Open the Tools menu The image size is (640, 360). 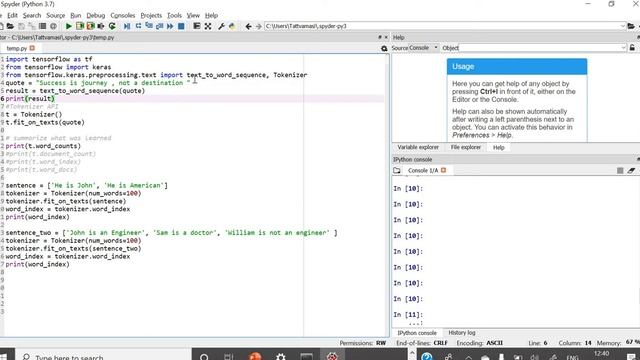tap(174, 15)
